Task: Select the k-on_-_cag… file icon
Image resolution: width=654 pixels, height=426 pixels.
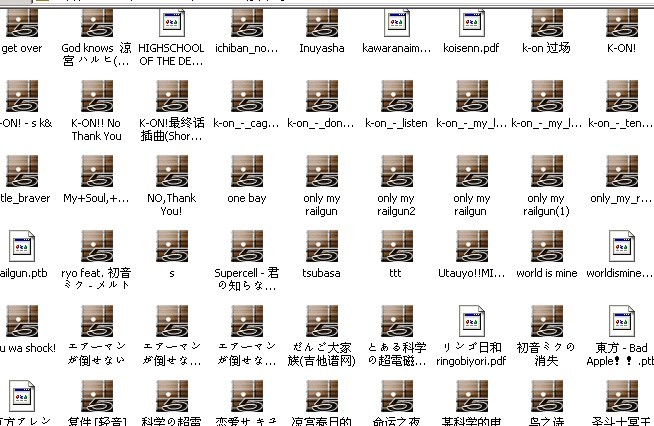Action: click(247, 96)
